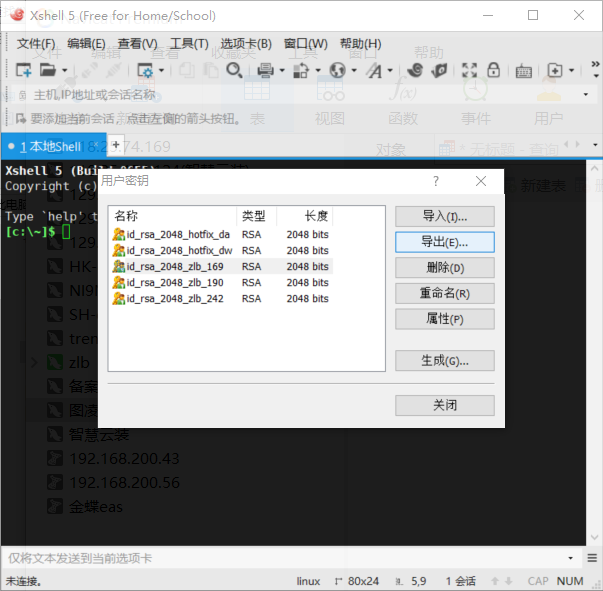Screen dimensions: 603x591
Task: Click the lock screen icon in toolbar
Action: click(x=493, y=70)
